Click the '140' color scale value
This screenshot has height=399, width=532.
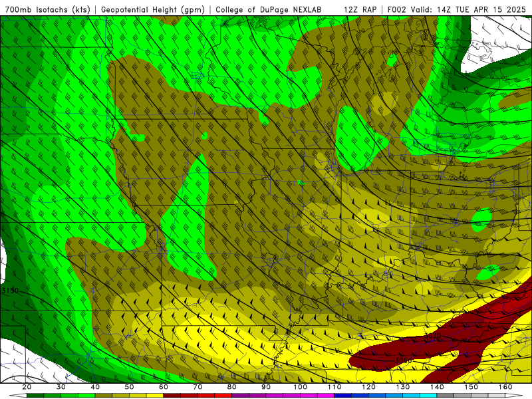[x=437, y=387]
